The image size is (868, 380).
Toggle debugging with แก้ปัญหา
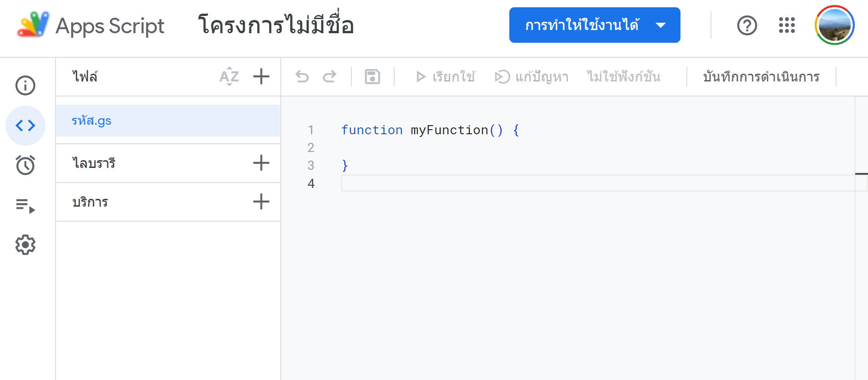[x=532, y=76]
